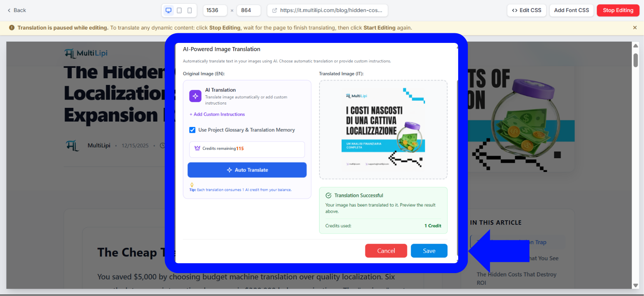Click the Translation Successful checkmark icon

pyautogui.click(x=328, y=195)
